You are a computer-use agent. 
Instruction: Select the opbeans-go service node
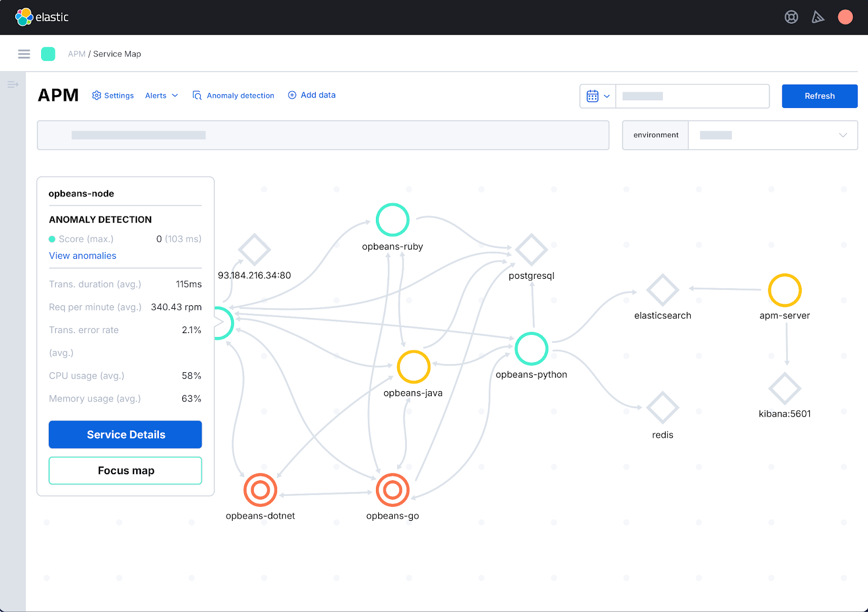392,490
